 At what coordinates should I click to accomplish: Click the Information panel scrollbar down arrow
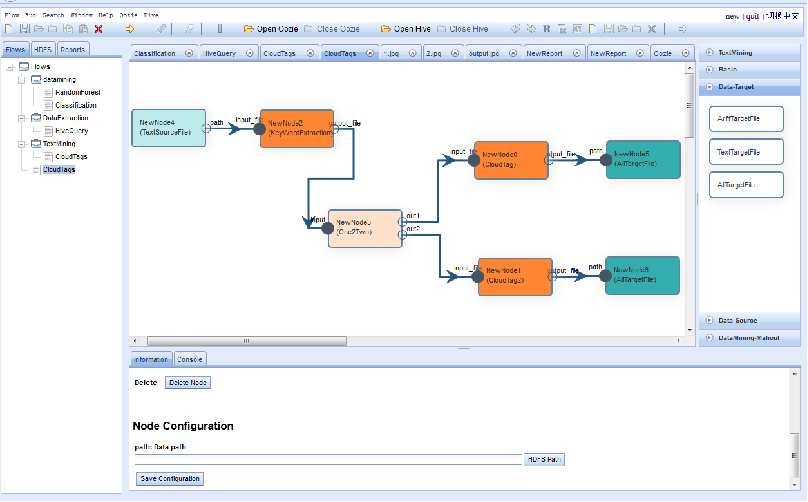coord(795,485)
